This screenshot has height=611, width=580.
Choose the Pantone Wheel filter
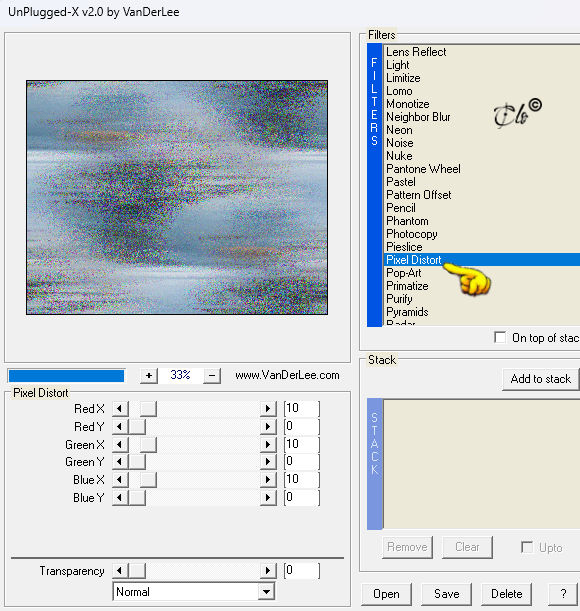coord(423,169)
